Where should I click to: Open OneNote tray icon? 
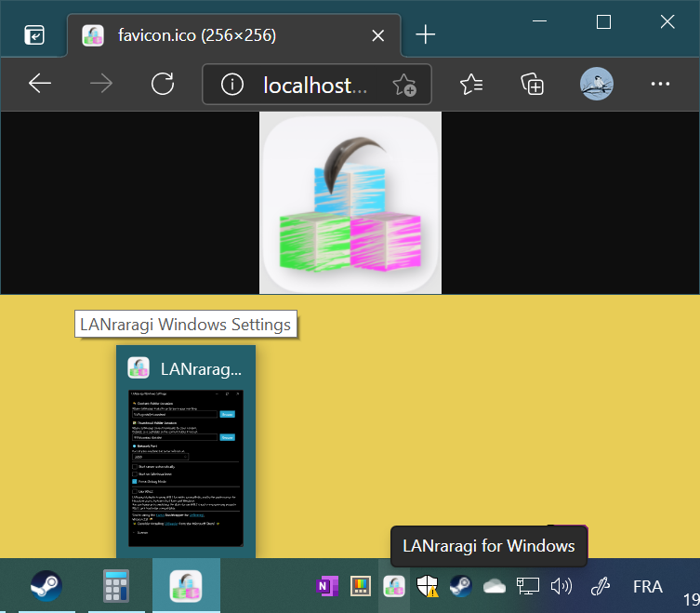click(327, 586)
